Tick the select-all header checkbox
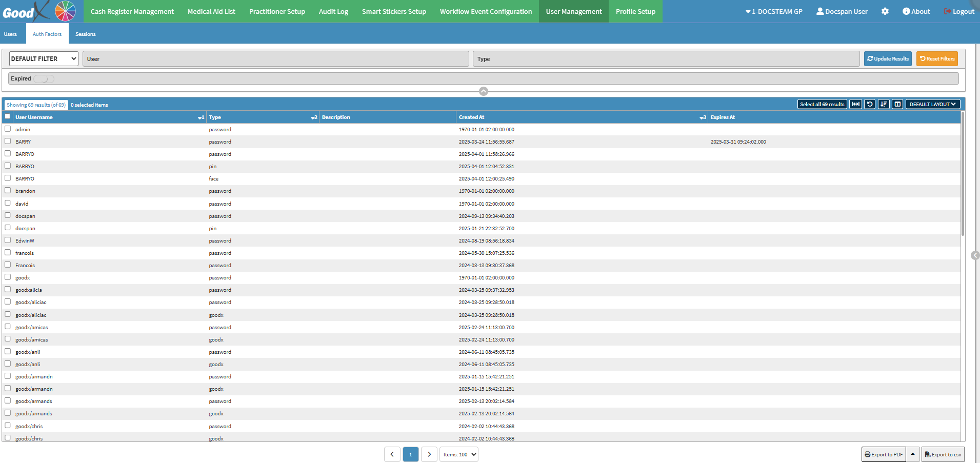The width and height of the screenshot is (980, 463). (8, 116)
